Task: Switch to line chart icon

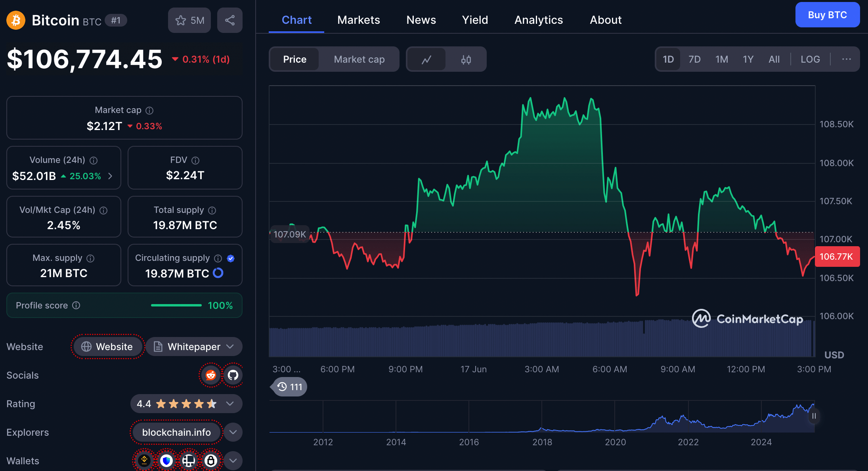Action: [426, 59]
